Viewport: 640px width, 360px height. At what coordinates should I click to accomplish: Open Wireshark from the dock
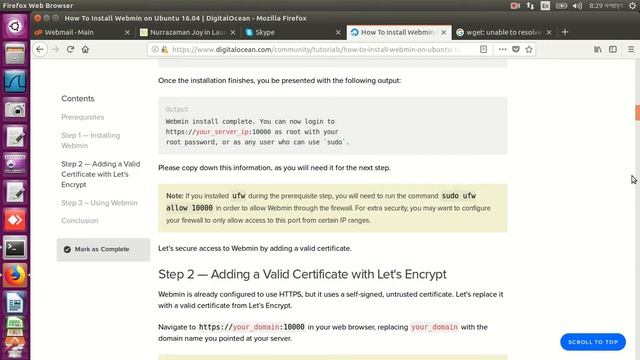click(x=15, y=82)
